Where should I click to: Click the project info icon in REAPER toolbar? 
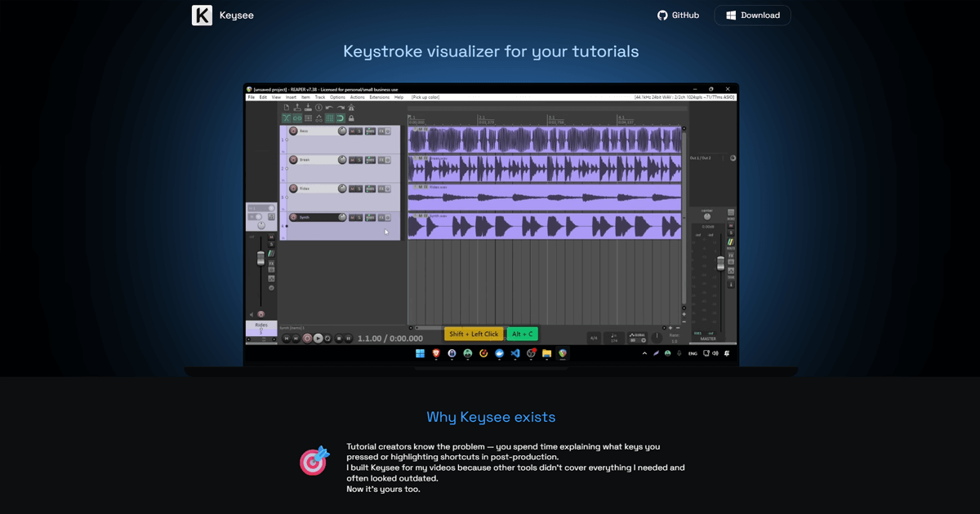click(x=318, y=108)
